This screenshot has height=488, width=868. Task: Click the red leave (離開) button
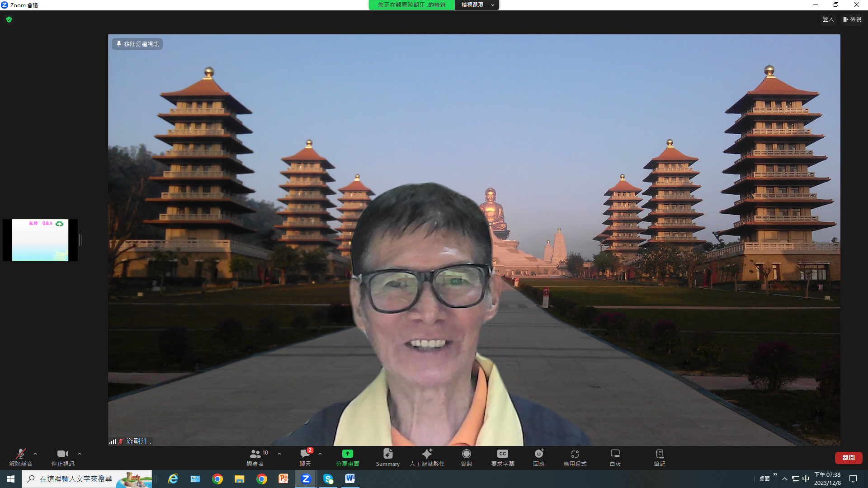[848, 457]
